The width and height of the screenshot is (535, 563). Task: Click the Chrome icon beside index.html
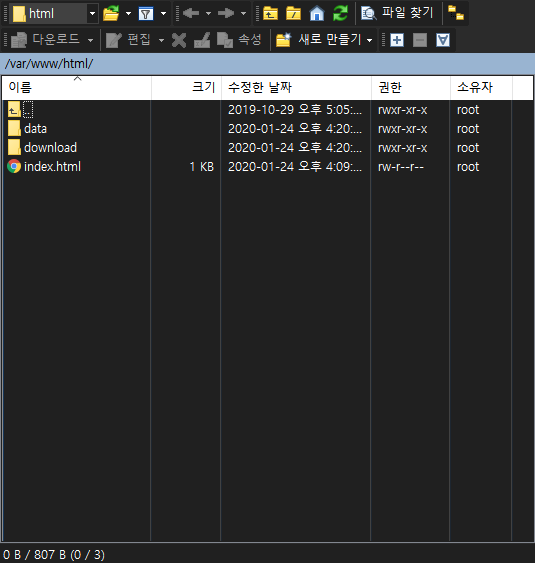14,166
